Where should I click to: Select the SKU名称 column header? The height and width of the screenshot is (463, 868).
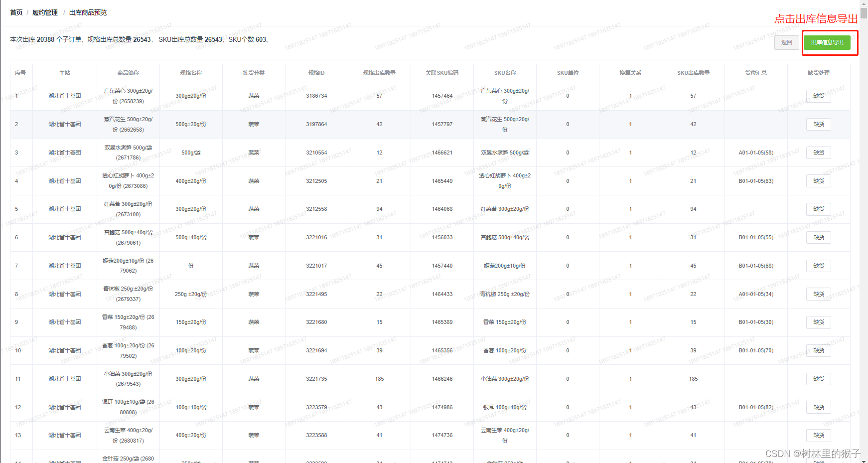[x=505, y=73]
